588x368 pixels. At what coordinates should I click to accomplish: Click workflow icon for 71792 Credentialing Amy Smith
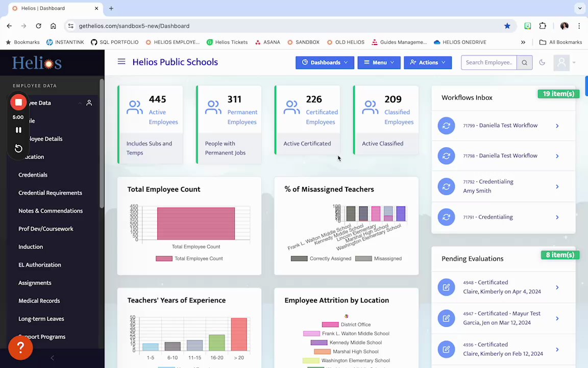446,186
